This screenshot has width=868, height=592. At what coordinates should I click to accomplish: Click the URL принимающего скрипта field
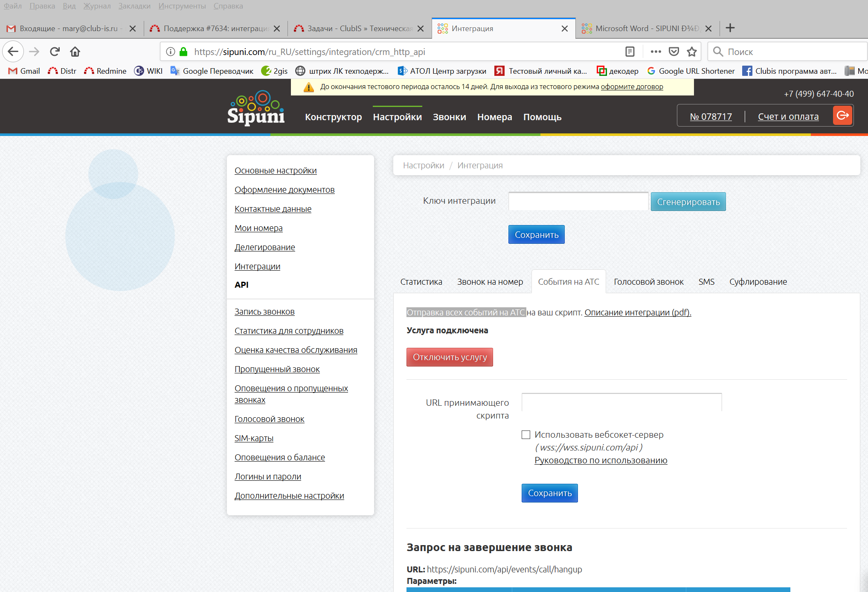pos(622,402)
